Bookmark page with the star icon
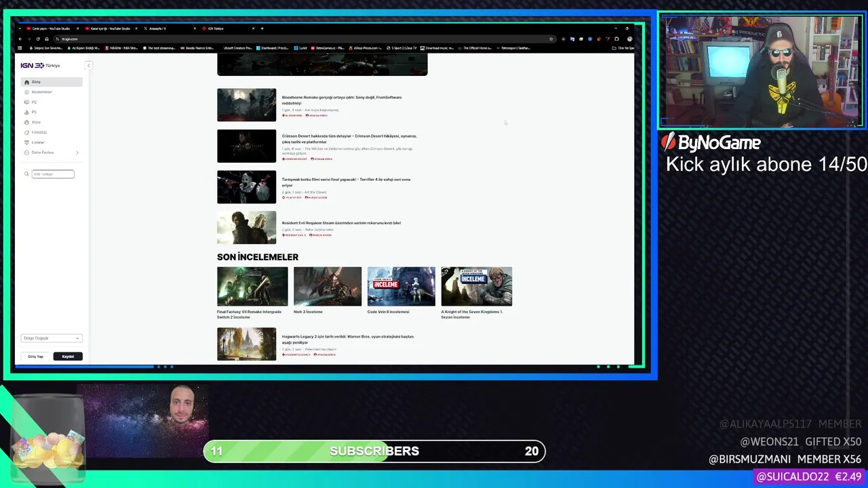This screenshot has width=868, height=488. click(551, 39)
